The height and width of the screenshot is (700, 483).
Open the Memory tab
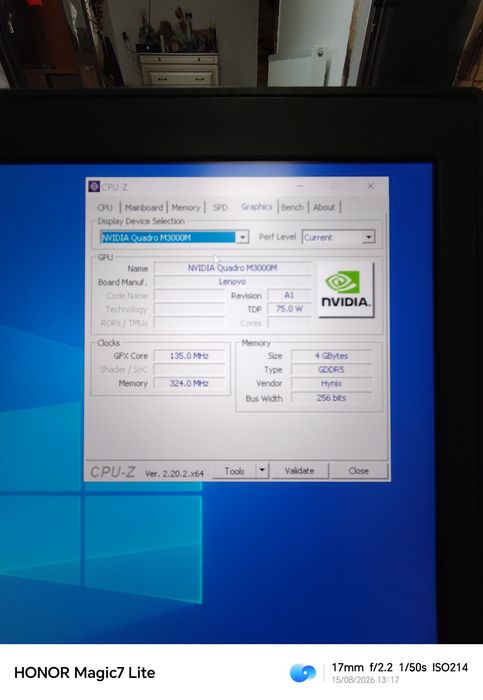pyautogui.click(x=186, y=207)
